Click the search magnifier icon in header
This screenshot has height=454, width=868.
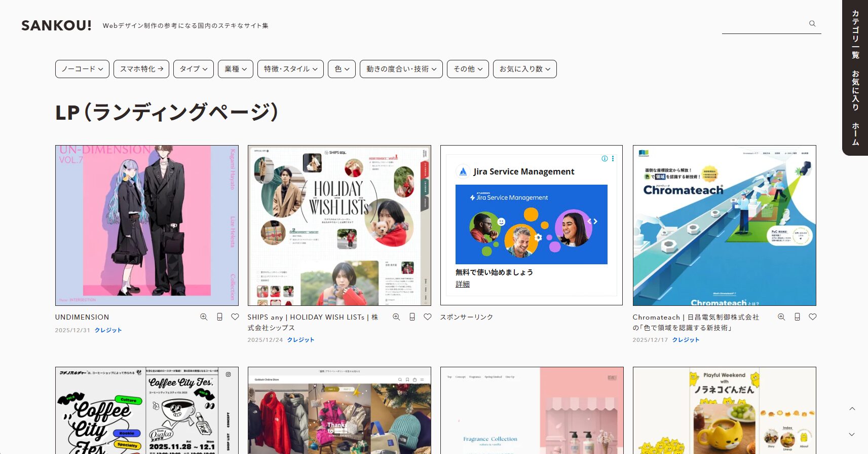tap(812, 24)
